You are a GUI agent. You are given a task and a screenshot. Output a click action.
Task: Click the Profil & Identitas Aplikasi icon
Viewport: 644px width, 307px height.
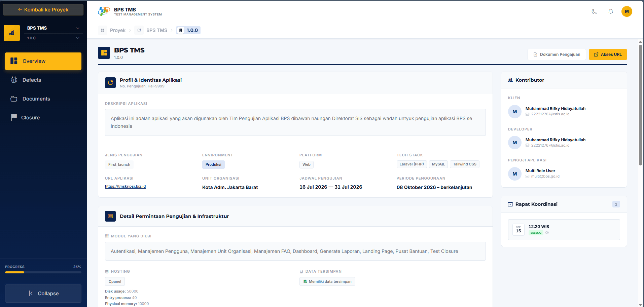tap(110, 83)
